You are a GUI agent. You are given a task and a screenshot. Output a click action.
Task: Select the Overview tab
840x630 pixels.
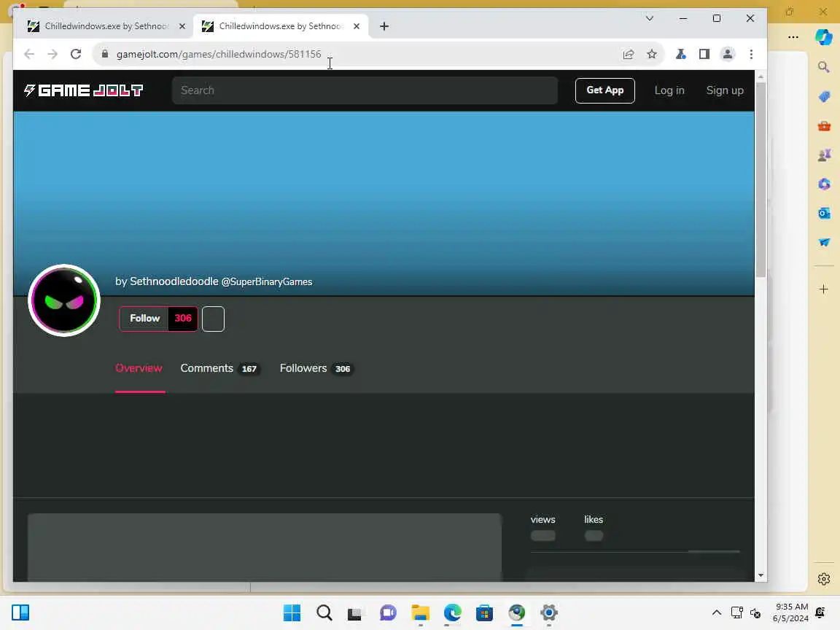(x=139, y=368)
